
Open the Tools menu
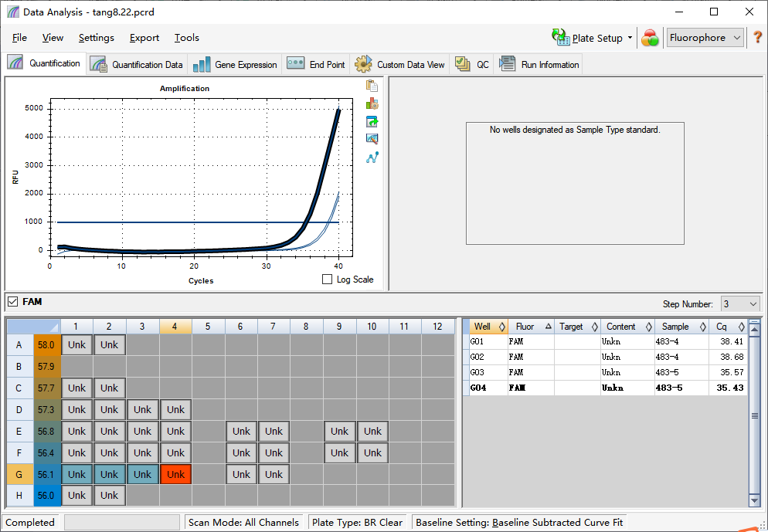click(187, 38)
